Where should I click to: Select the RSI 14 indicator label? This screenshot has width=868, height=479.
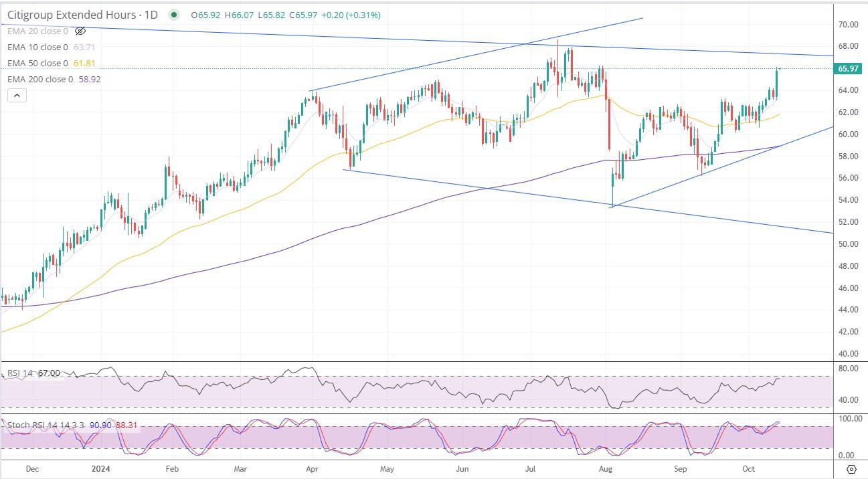tap(19, 373)
